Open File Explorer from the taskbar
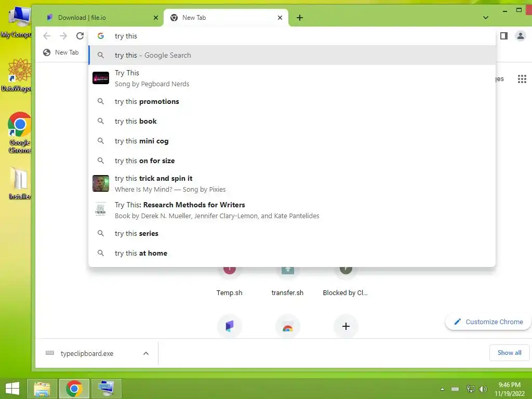The image size is (532, 399). pyautogui.click(x=42, y=389)
